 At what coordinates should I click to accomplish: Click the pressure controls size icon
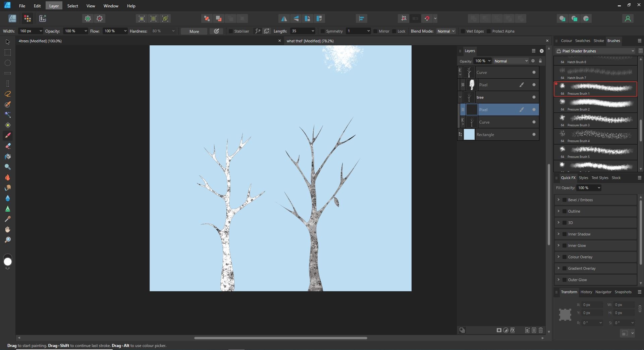coord(217,31)
